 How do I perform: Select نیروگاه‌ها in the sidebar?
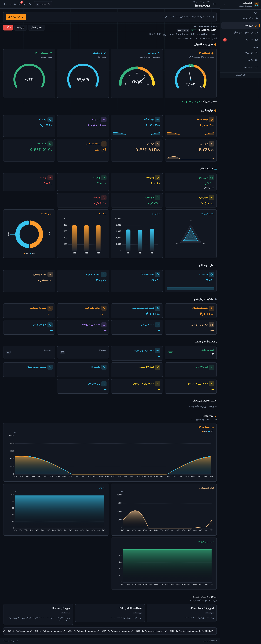click(240, 26)
